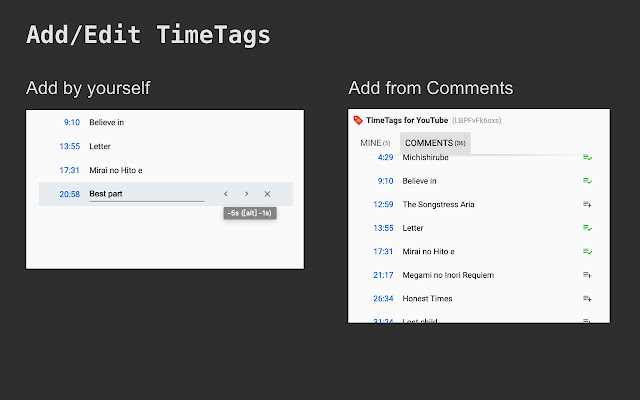Click the red TimeTags extension logo
Screen dimensions: 640x400
point(358,120)
